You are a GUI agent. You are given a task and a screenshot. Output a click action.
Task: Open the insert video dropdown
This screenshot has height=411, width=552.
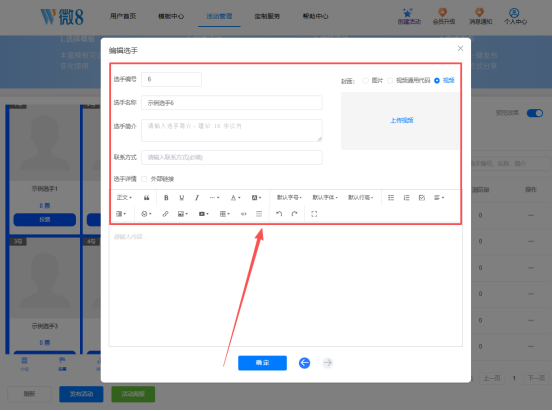pyautogui.click(x=203, y=214)
